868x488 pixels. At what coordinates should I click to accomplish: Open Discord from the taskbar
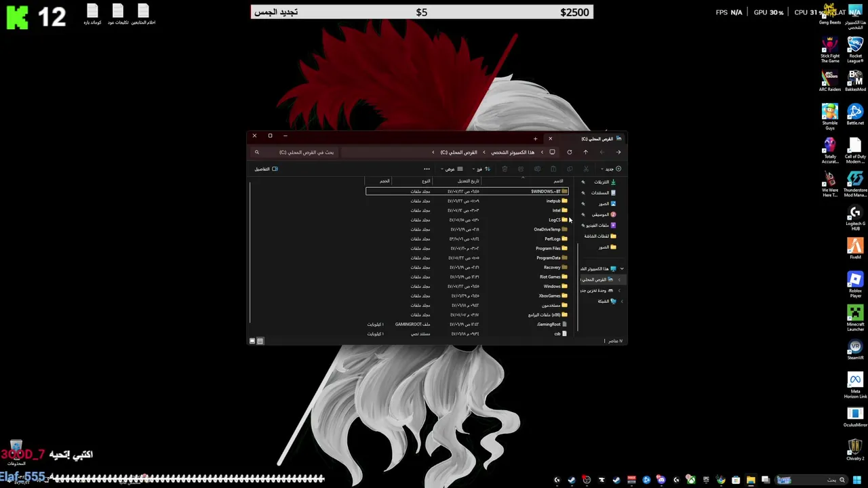pos(661,480)
